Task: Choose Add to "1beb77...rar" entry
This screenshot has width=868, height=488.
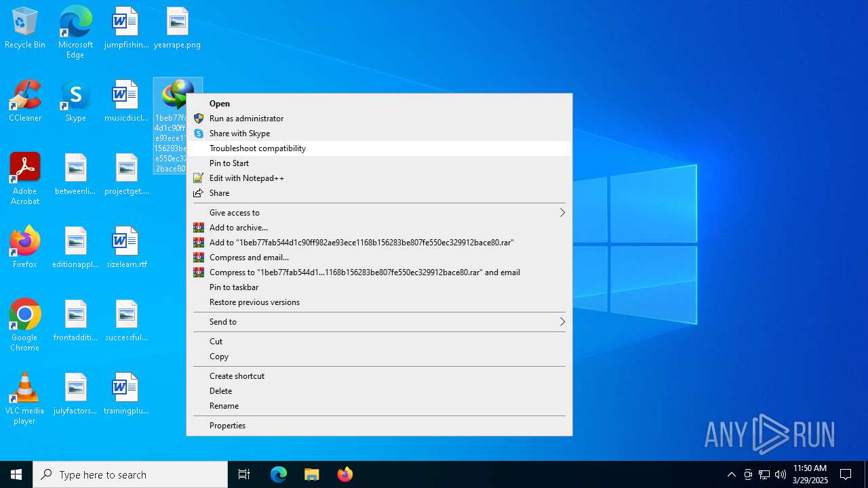Action: (x=379, y=243)
